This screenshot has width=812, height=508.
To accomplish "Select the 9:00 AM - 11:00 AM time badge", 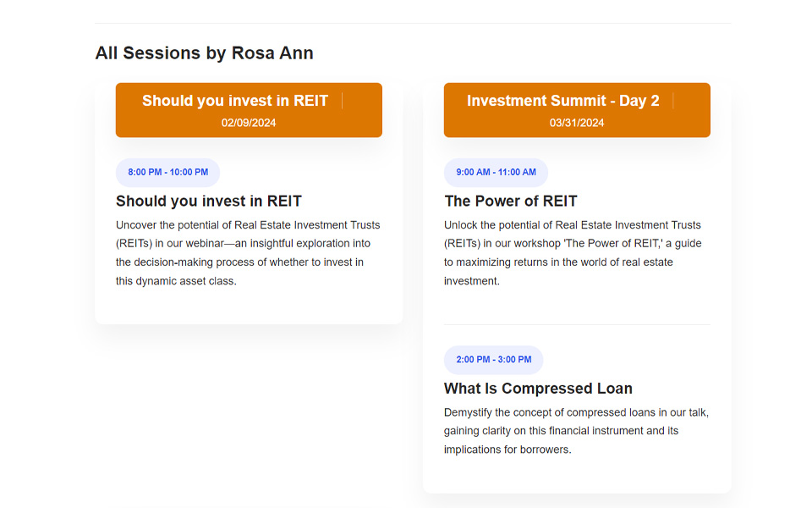I will tap(496, 173).
